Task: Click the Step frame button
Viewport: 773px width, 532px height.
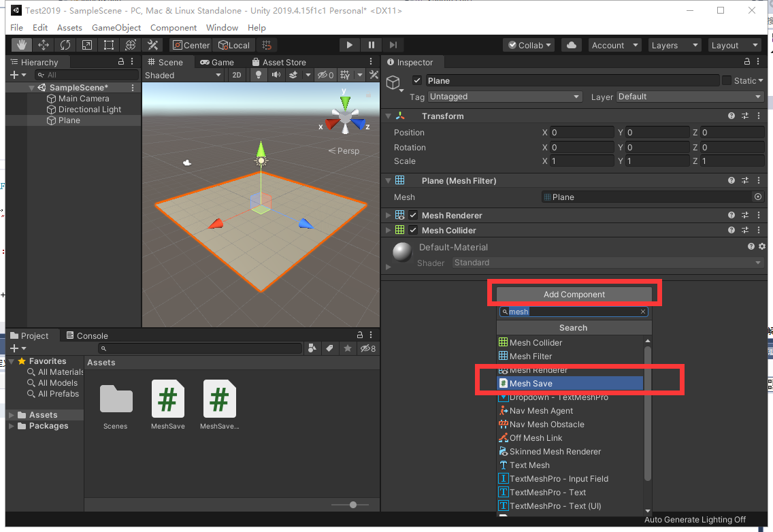Action: click(x=393, y=45)
